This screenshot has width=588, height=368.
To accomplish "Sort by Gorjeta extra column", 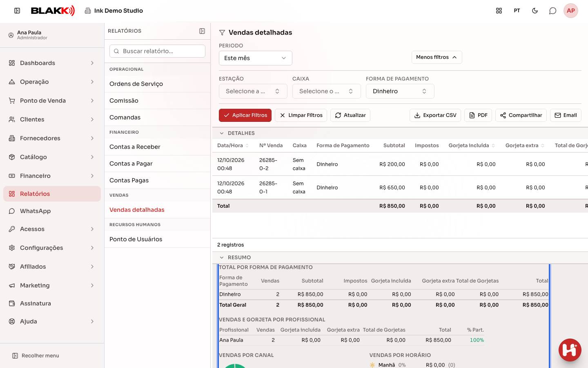I will [x=525, y=146].
